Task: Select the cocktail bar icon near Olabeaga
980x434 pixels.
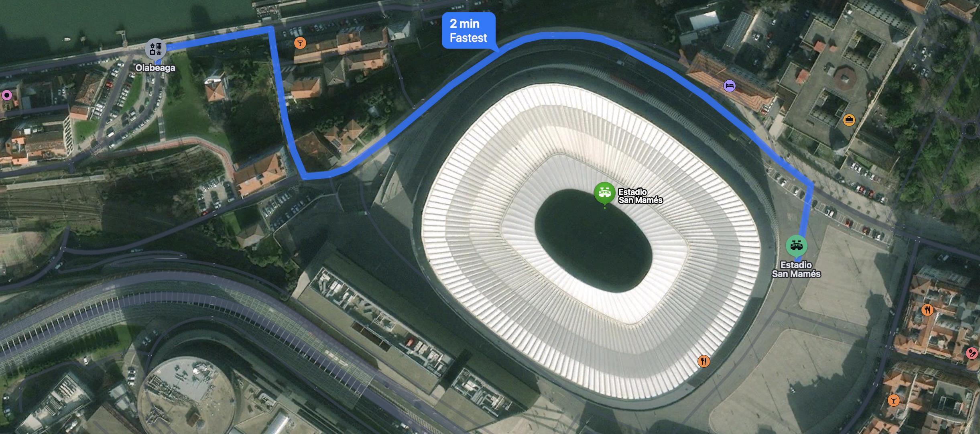Action: point(300,43)
